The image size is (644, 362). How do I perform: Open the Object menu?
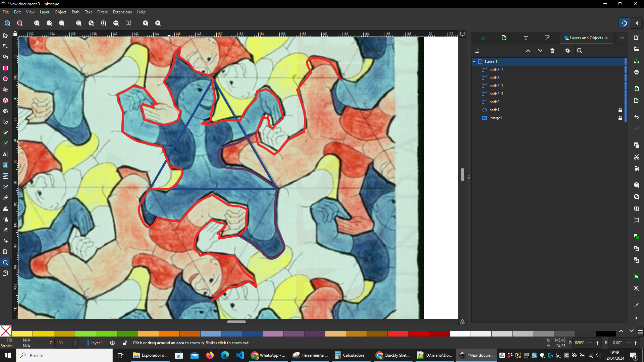(60, 12)
